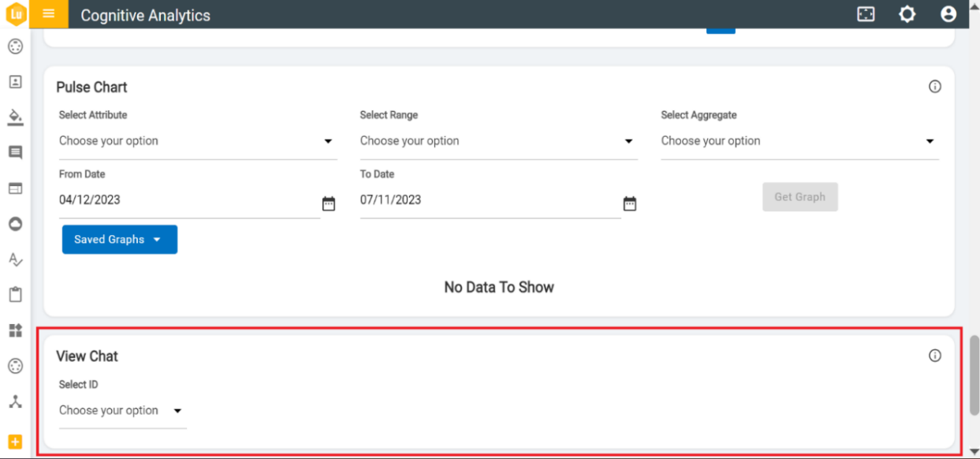Open the settings gear in the header
This screenshot has width=980, height=459.
907,14
